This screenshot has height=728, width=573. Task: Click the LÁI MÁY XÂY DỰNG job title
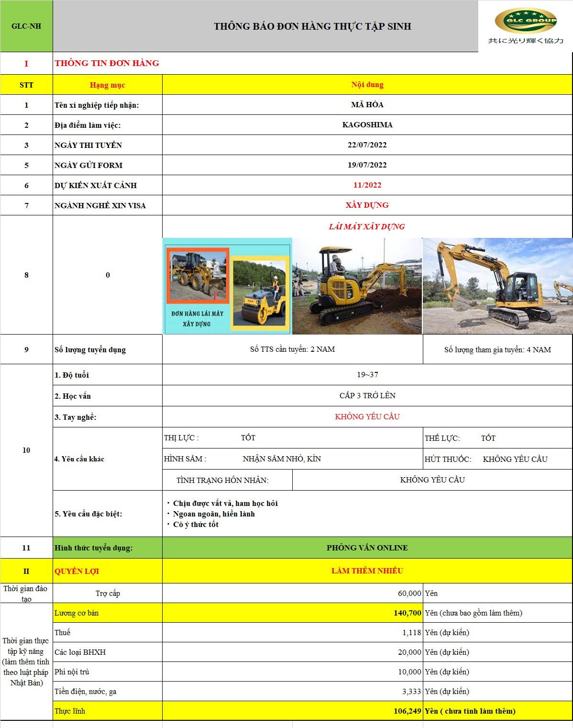pos(367,226)
